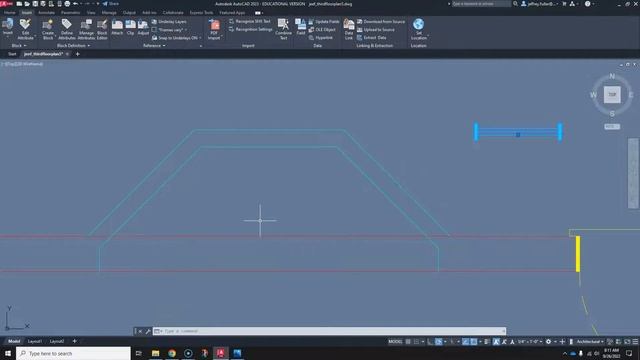
Task: Toggle 2D object snap in status bar
Action: click(x=473, y=342)
